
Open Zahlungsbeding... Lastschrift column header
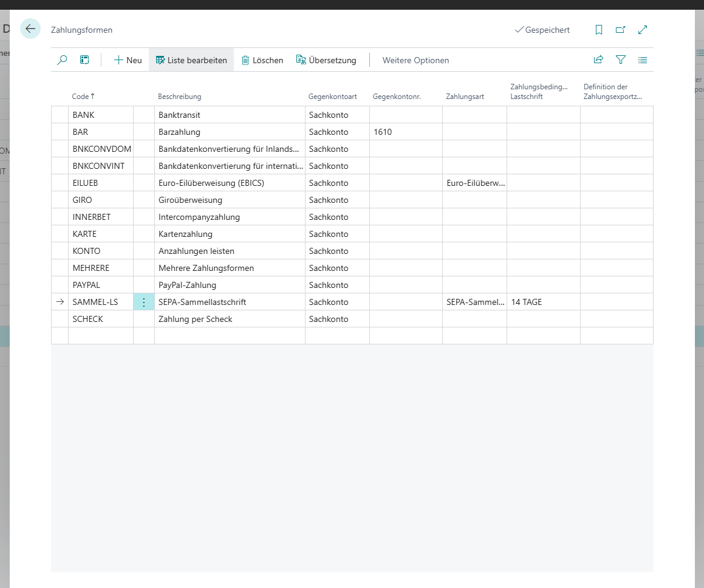pos(539,92)
